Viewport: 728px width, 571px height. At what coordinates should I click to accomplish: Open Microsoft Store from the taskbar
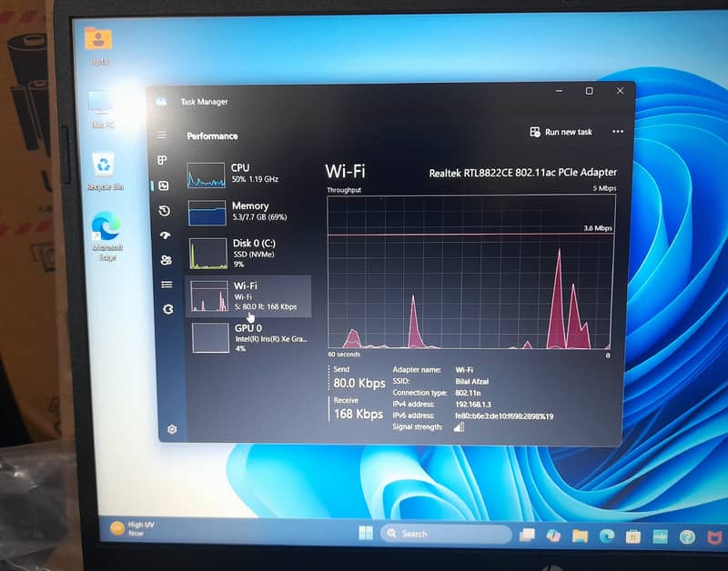(x=632, y=536)
